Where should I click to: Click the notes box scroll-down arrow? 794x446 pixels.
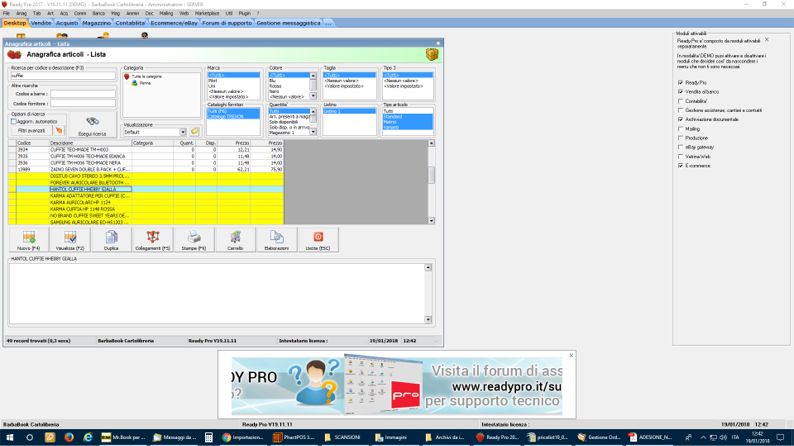point(428,320)
